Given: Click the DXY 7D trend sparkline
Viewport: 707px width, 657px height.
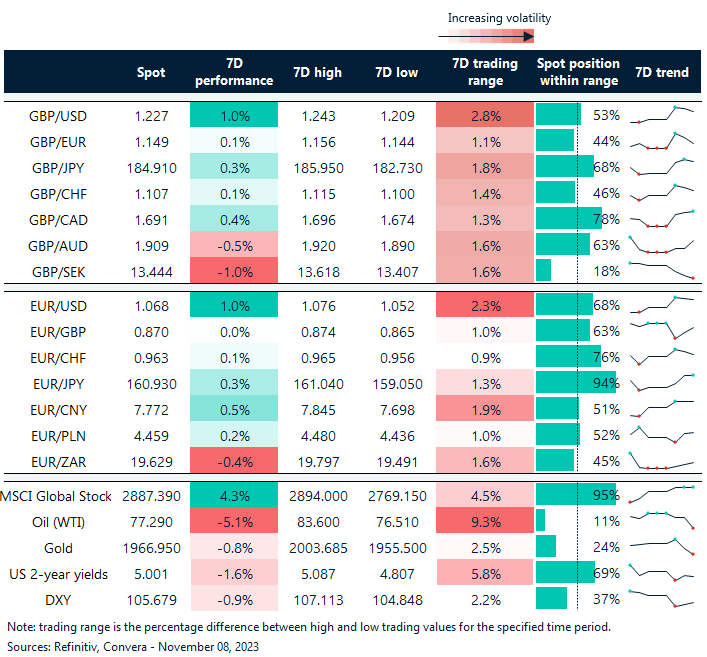Looking at the screenshot, I should coord(661,598).
